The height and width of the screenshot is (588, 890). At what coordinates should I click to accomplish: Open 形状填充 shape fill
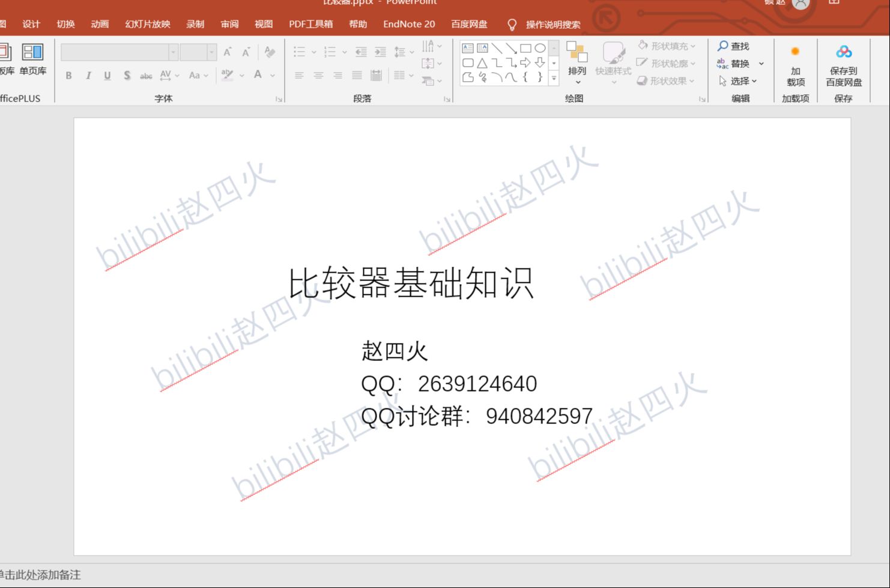[666, 46]
